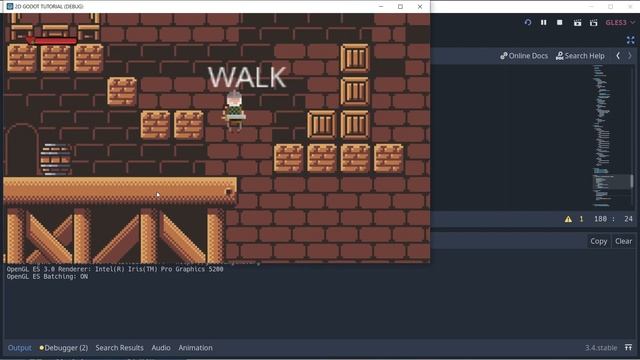Open the Animation bottom panel tab

(195, 348)
